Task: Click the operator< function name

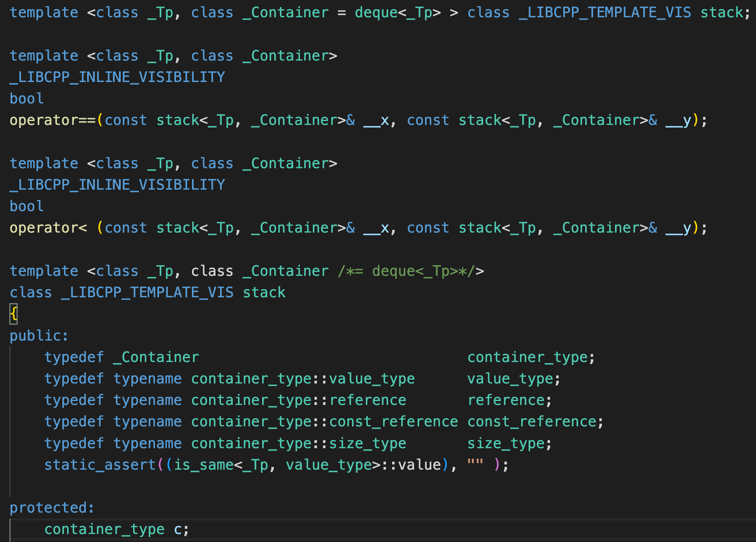Action: pos(48,228)
